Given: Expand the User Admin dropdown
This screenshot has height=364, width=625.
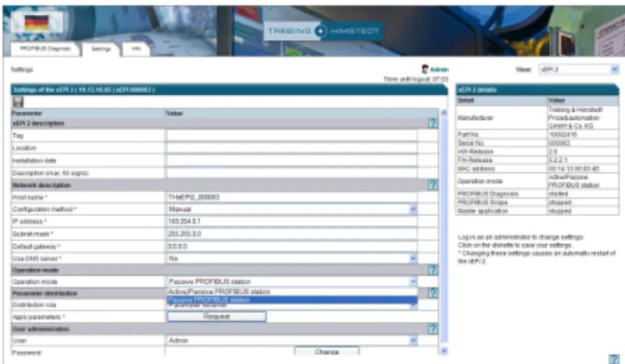Looking at the screenshot, I should (x=414, y=341).
